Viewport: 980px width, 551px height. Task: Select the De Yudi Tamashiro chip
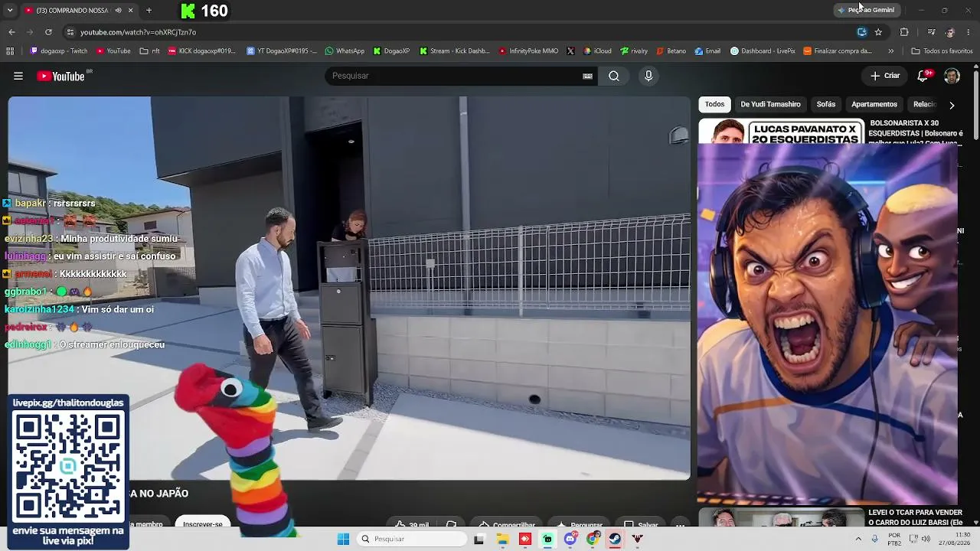(770, 104)
